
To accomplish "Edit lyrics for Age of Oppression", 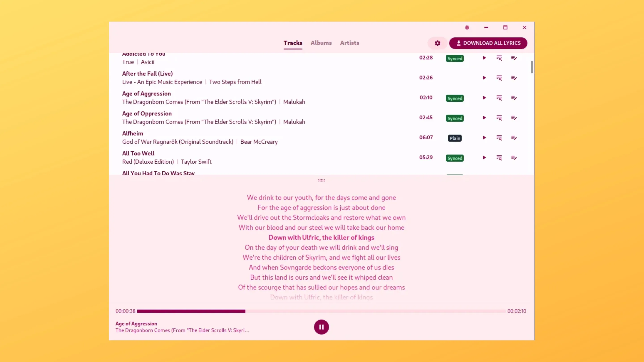I will [x=514, y=118].
